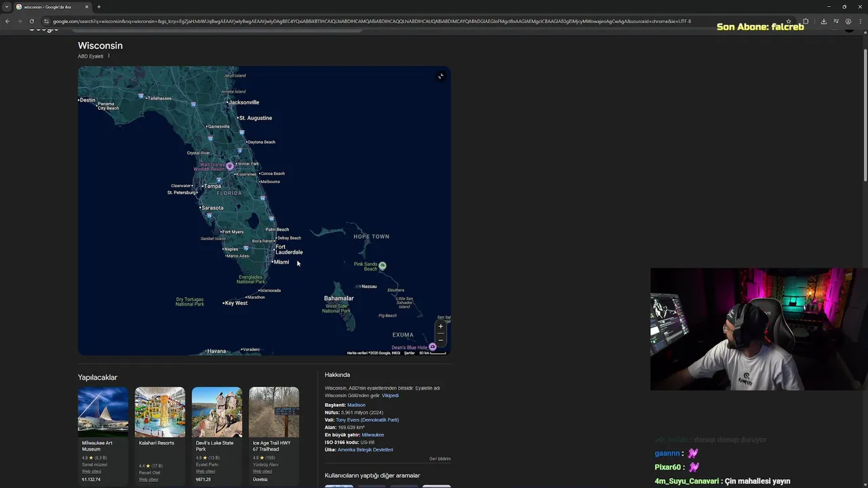Open Web sitesi link under Ice Age Trail

pos(262,471)
